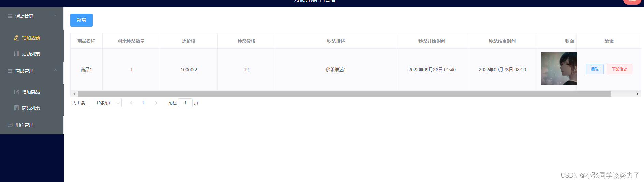This screenshot has width=644, height=182.
Task: Focus the 前往 page jump input
Action: (x=185, y=103)
